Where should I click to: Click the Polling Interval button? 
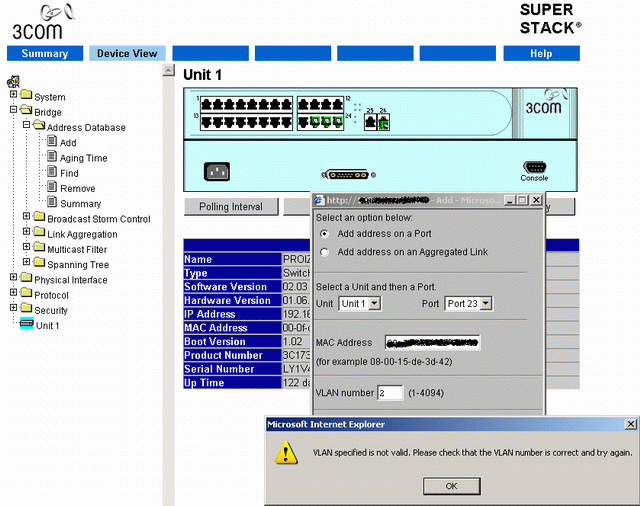(x=231, y=206)
